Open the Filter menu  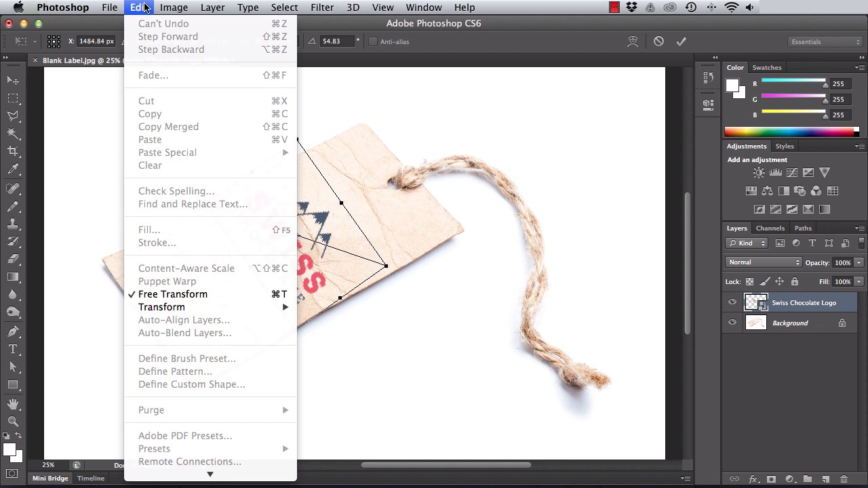[x=322, y=7]
